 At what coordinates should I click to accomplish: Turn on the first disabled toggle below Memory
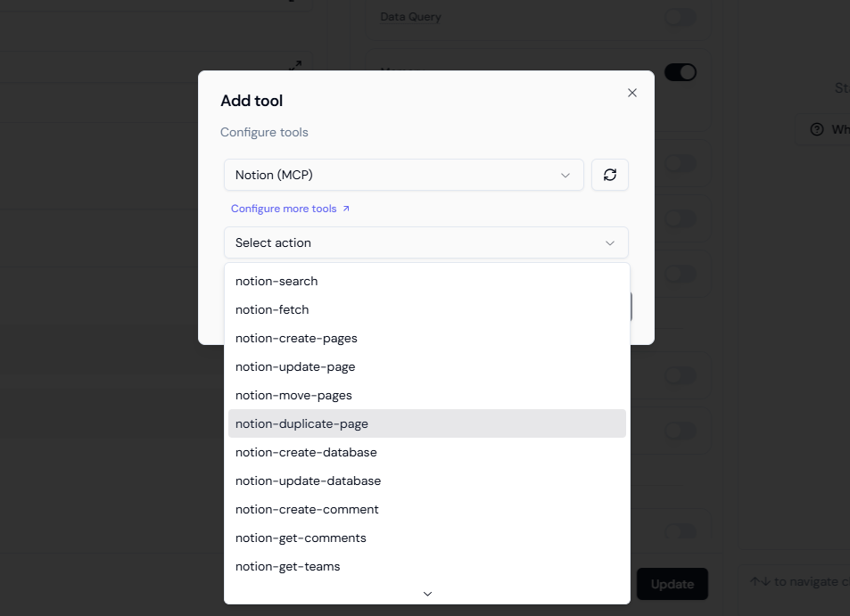click(x=680, y=163)
